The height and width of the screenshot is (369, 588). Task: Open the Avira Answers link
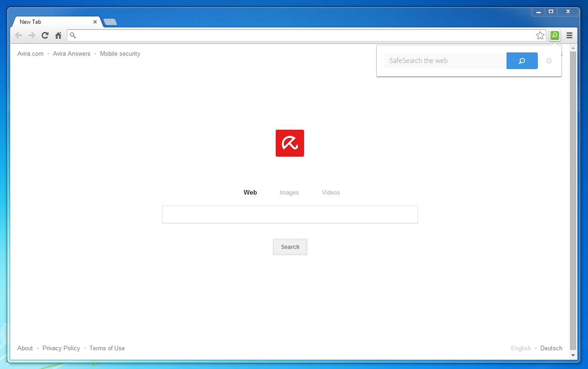(x=72, y=54)
